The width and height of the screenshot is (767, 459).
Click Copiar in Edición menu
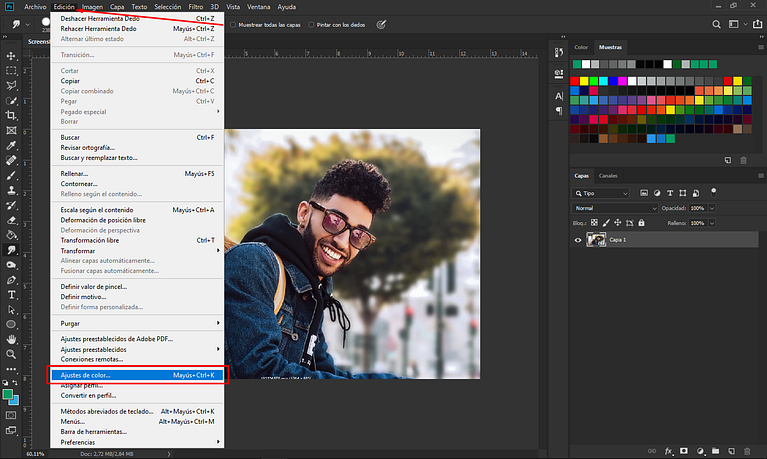pyautogui.click(x=137, y=81)
